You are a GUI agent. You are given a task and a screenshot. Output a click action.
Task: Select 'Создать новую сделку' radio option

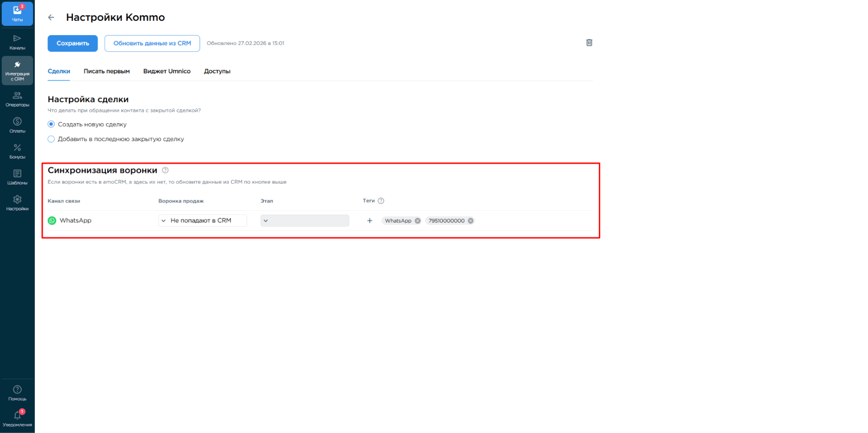click(x=51, y=124)
